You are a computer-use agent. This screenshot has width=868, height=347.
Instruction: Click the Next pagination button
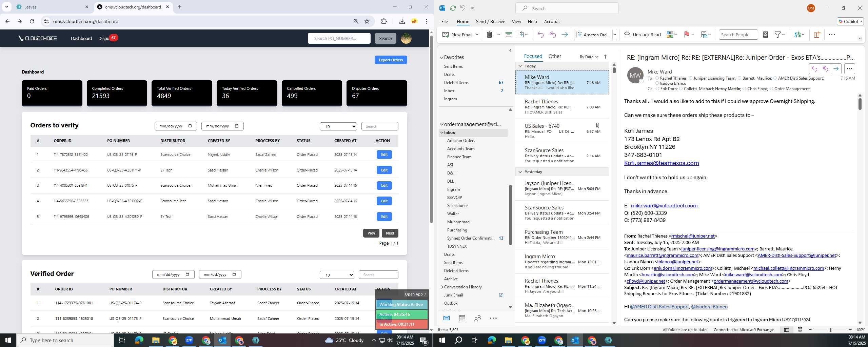click(x=390, y=233)
